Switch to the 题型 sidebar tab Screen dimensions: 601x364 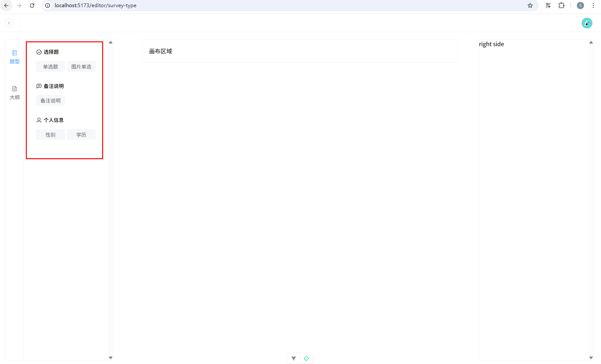15,57
